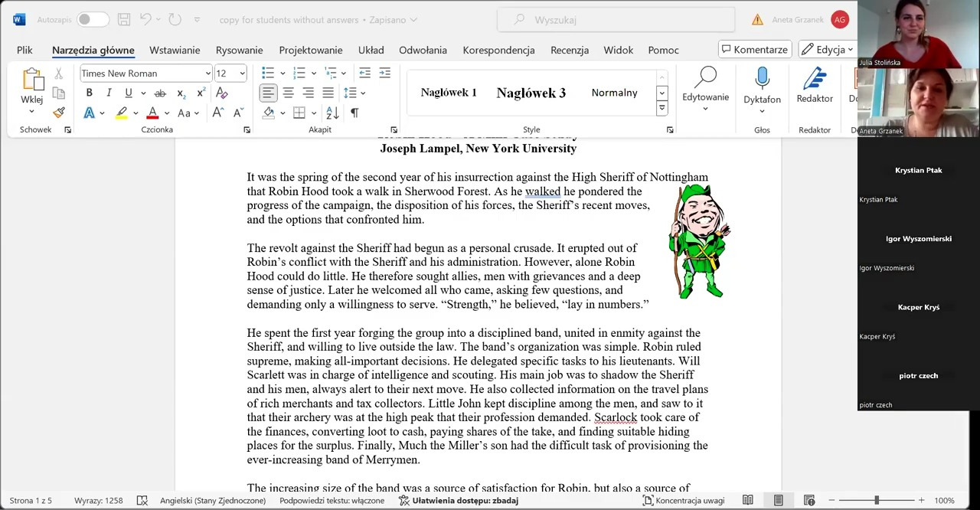Screen dimensions: 980x510
Task: Copy selection using copy icon
Action: tap(59, 93)
